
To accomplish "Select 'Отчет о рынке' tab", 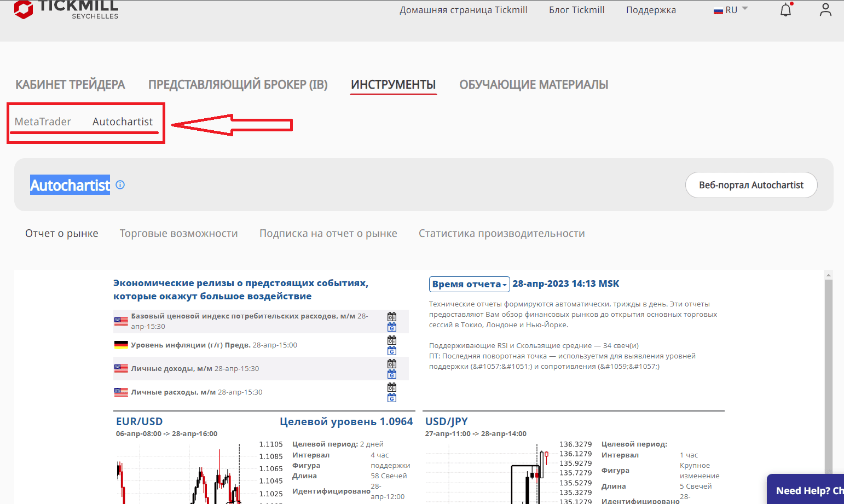I will tap(62, 234).
